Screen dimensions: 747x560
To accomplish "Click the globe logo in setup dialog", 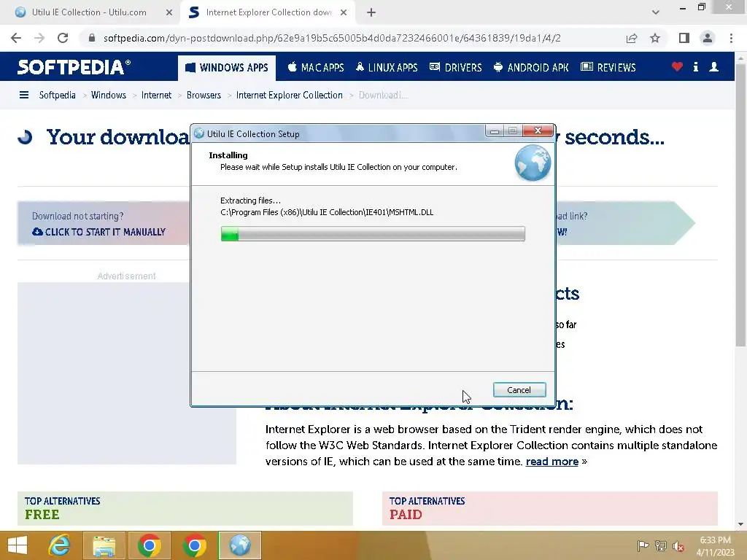I will point(533,163).
